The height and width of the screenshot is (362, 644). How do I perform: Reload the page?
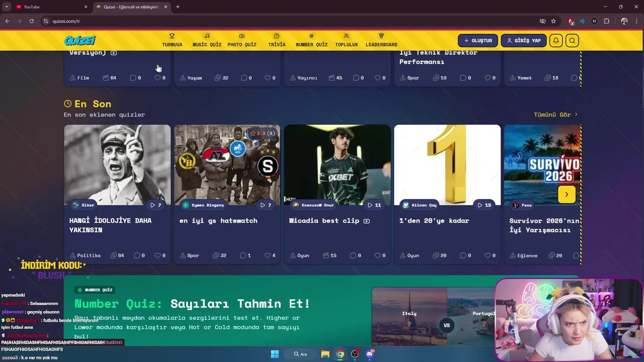coord(31,21)
